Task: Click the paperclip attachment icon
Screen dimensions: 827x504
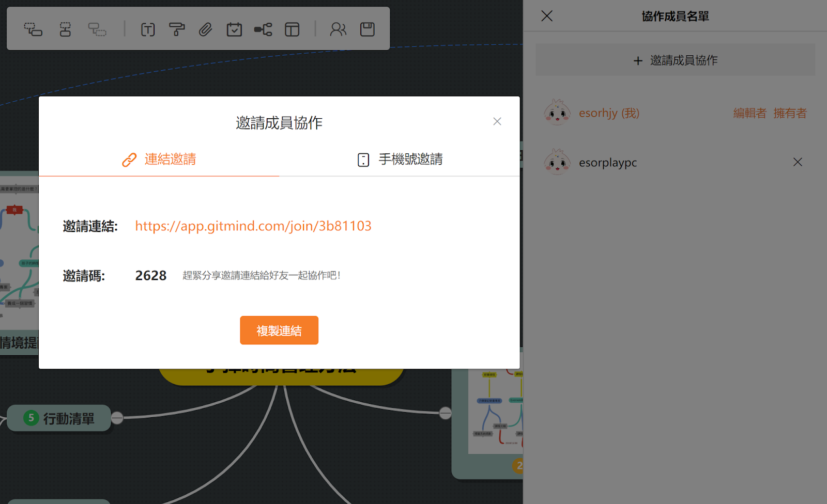Action: (x=206, y=29)
